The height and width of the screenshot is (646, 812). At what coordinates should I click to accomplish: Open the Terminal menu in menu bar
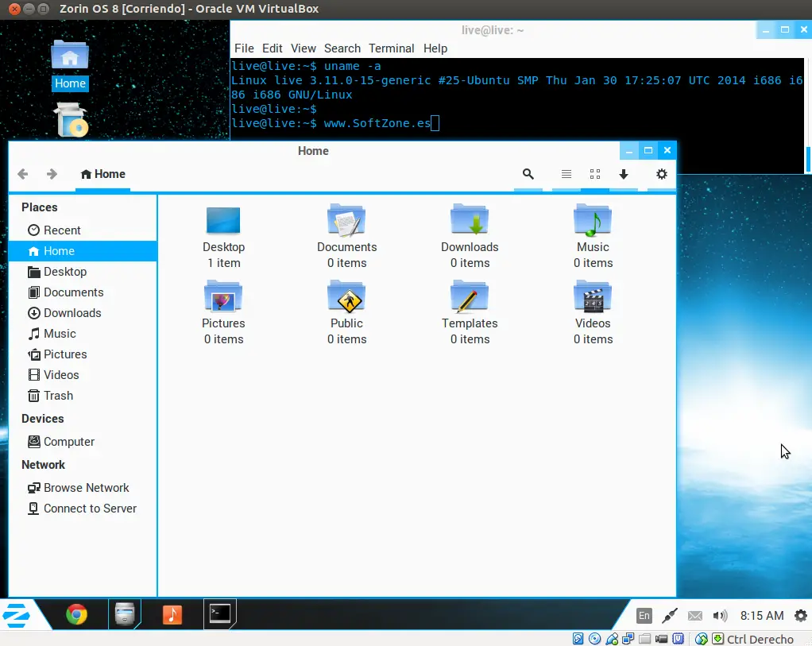pyautogui.click(x=391, y=48)
